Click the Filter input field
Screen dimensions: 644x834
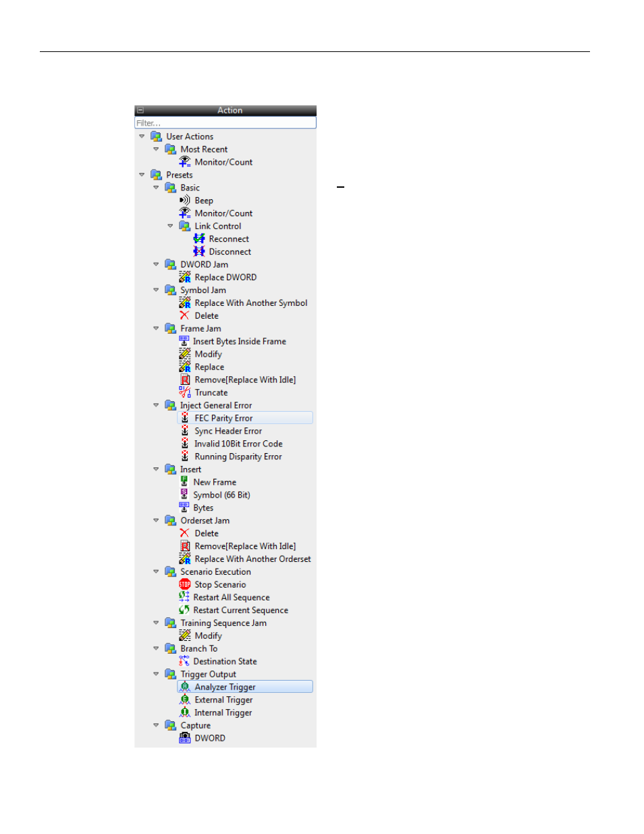tap(225, 123)
